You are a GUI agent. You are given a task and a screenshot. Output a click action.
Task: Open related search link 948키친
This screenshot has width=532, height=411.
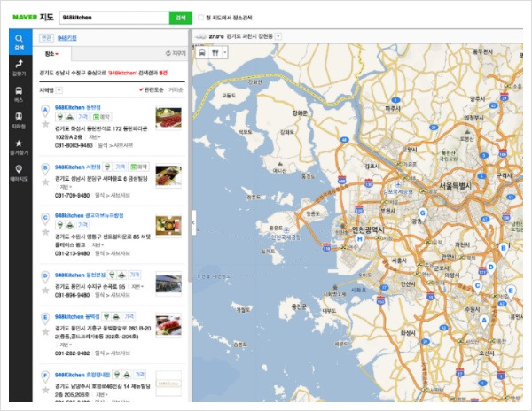[x=66, y=38]
